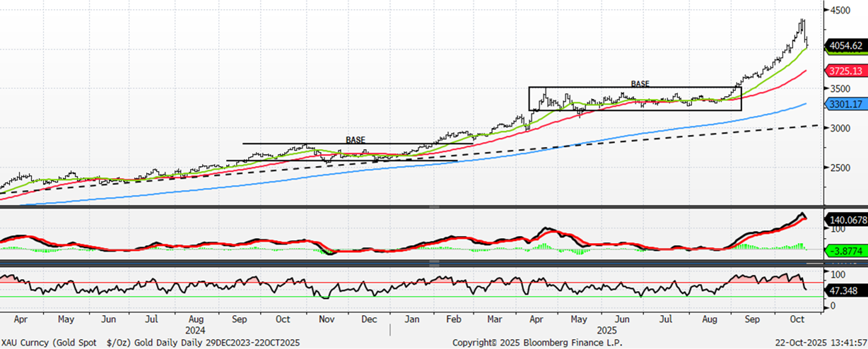Click the Feb label on the date axis
This screenshot has height=349, width=868.
(454, 319)
